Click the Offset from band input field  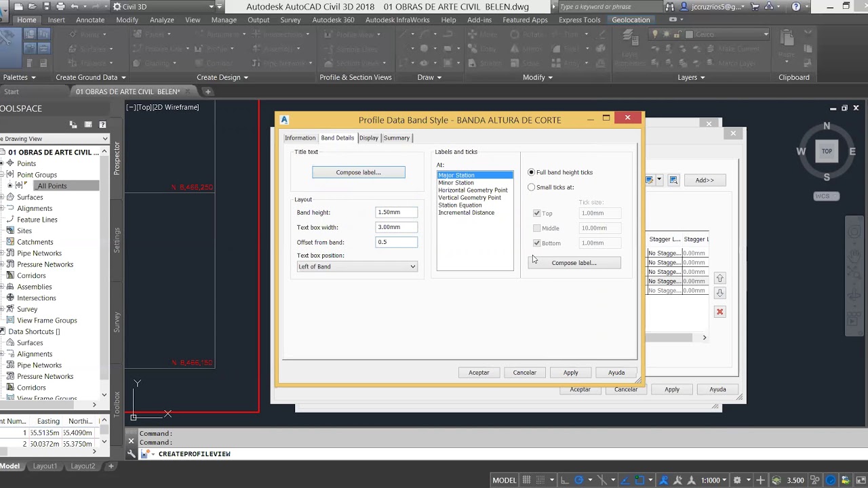tap(397, 242)
